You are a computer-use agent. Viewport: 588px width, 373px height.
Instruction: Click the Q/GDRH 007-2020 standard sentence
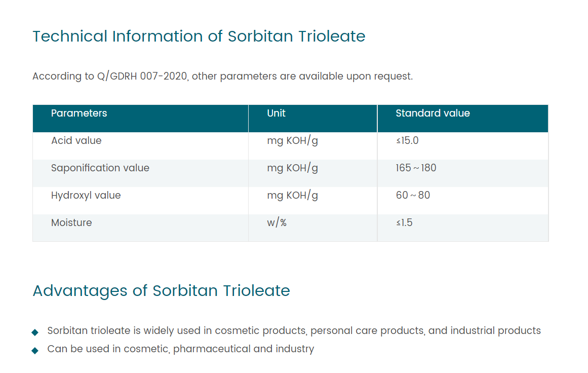click(x=222, y=77)
